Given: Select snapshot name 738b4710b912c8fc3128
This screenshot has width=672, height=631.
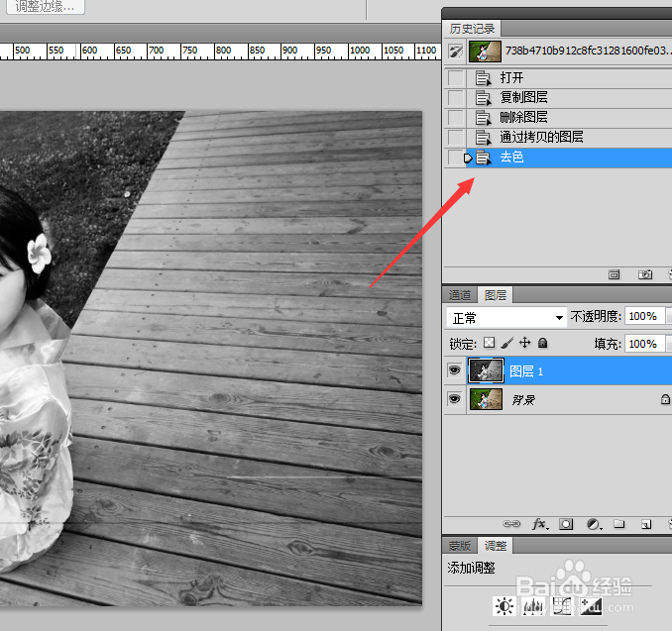Looking at the screenshot, I should click(x=588, y=51).
